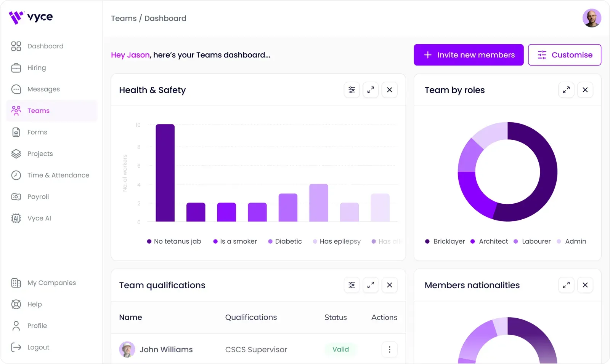The image size is (610, 364).
Task: Click the Logout arrow icon
Action: (16, 347)
